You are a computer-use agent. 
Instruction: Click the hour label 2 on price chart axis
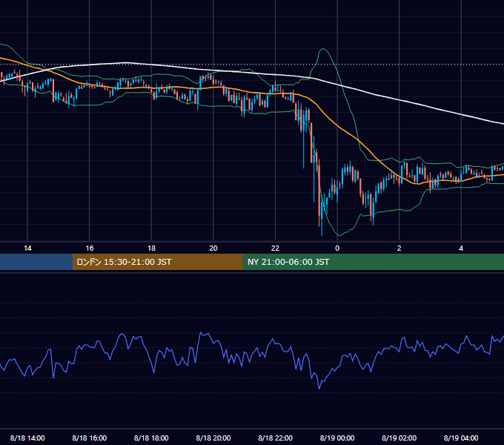(x=399, y=248)
